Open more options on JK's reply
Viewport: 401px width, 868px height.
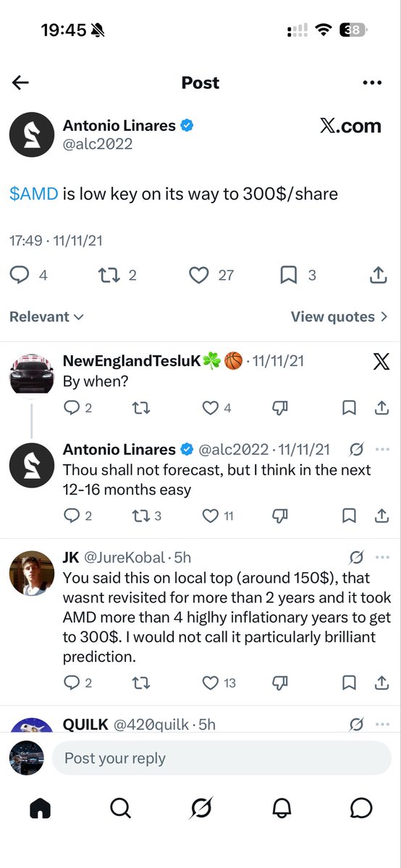(384, 558)
